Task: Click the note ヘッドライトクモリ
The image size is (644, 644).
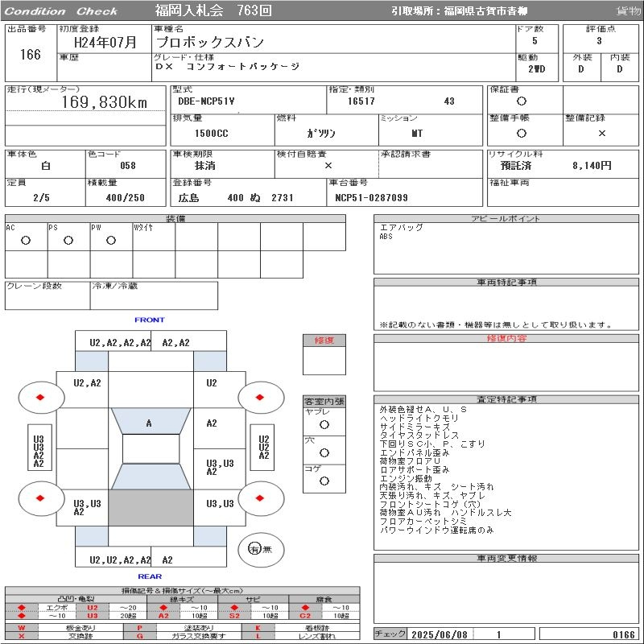Action: (x=419, y=418)
